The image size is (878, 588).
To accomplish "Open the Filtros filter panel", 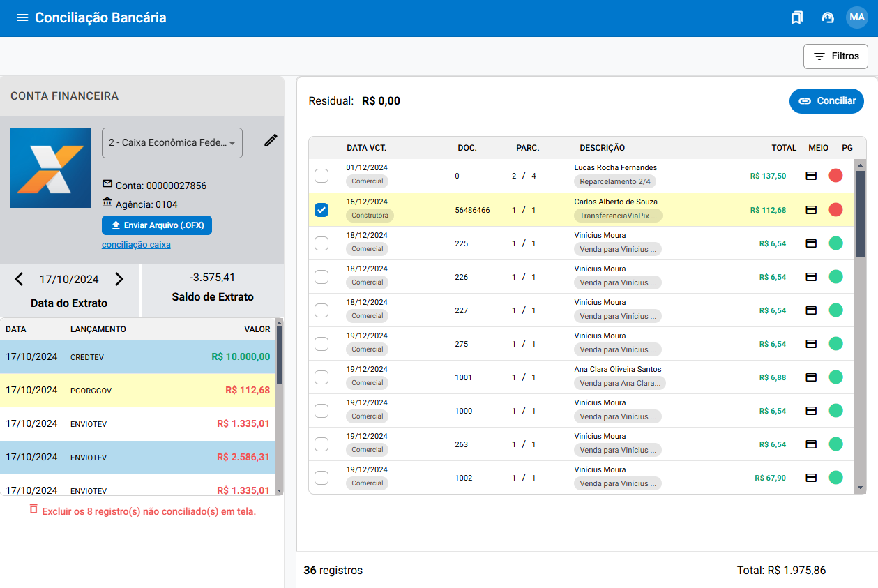I will [x=835, y=56].
